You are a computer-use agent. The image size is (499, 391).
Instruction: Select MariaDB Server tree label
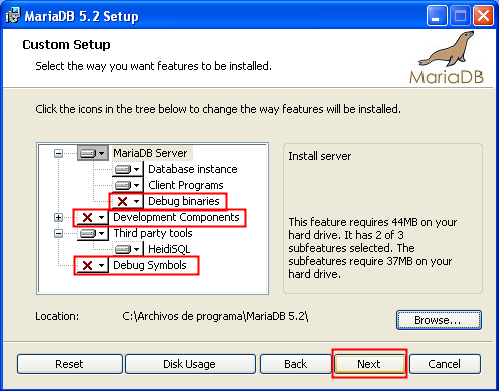pyautogui.click(x=150, y=153)
